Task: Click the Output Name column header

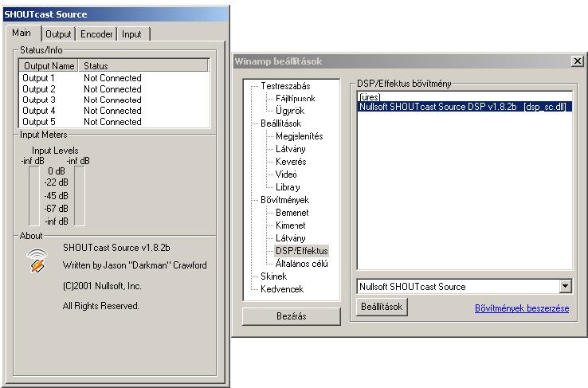Action: click(x=49, y=66)
